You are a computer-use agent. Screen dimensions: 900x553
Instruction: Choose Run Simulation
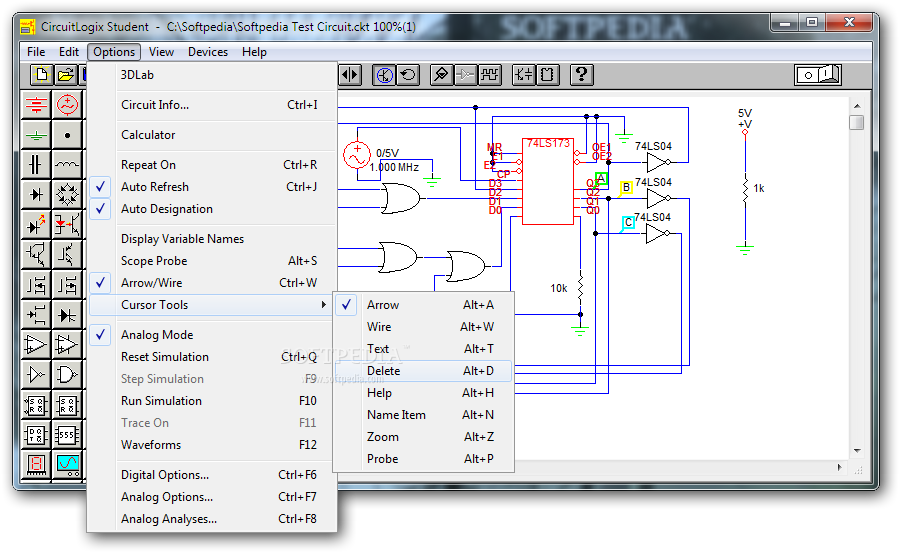click(x=212, y=401)
